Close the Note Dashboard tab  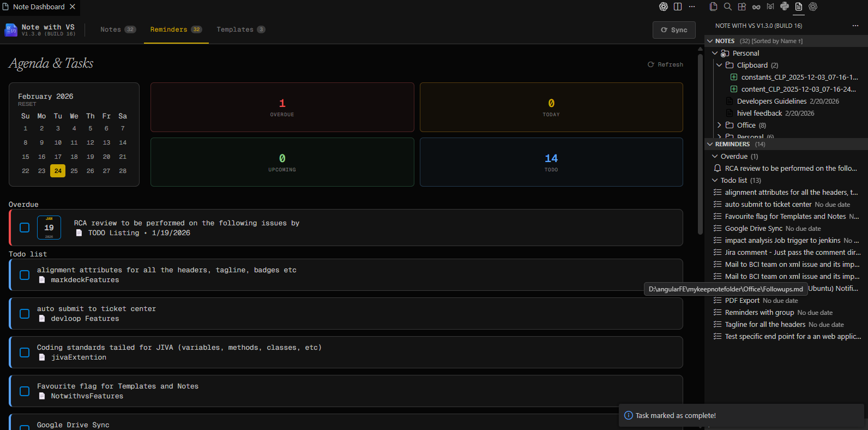[x=73, y=7]
